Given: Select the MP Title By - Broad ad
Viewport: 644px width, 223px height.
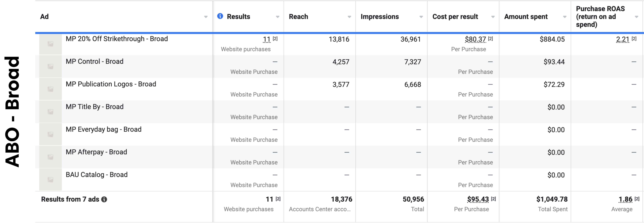Looking at the screenshot, I should click(x=95, y=107).
